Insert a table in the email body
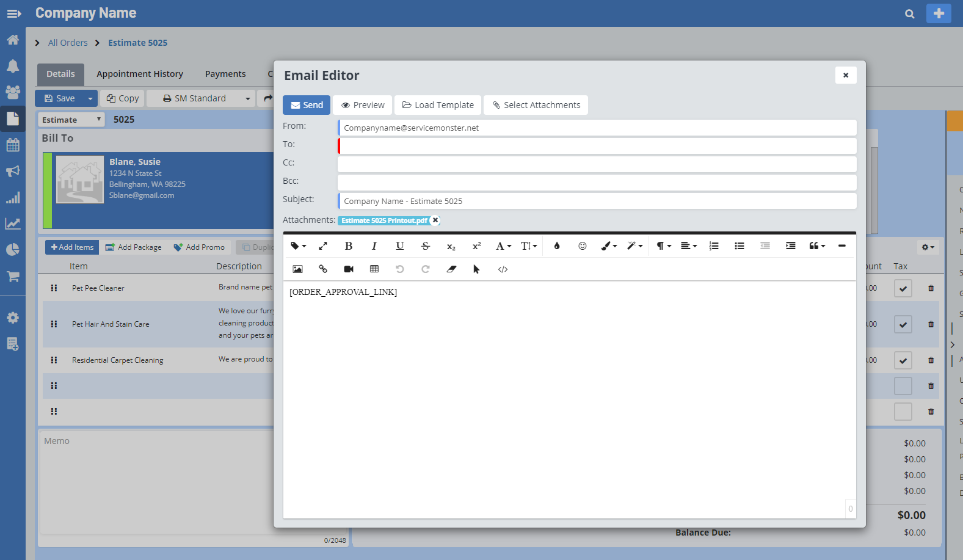 coord(374,269)
